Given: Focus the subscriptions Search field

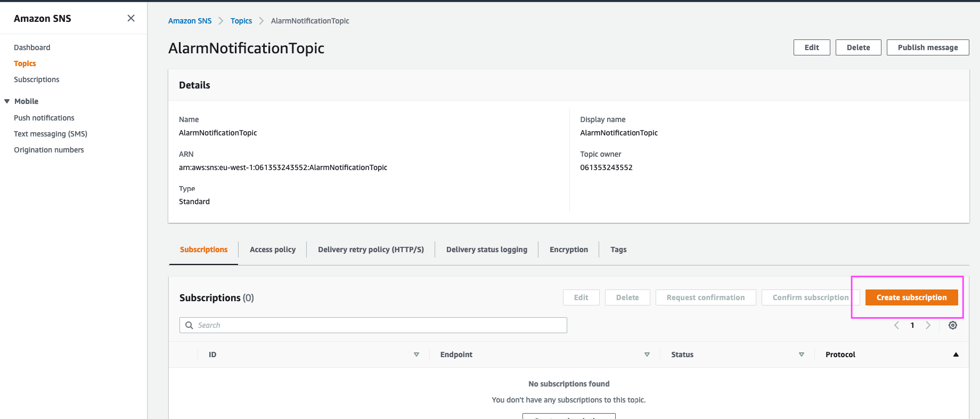Looking at the screenshot, I should [x=373, y=325].
